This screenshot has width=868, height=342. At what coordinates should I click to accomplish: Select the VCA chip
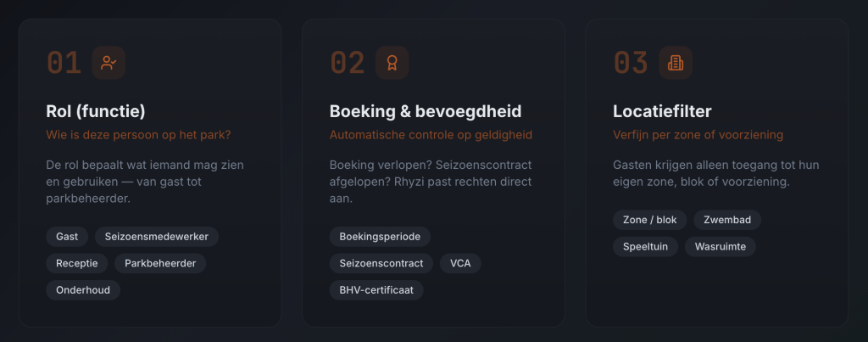click(x=460, y=263)
